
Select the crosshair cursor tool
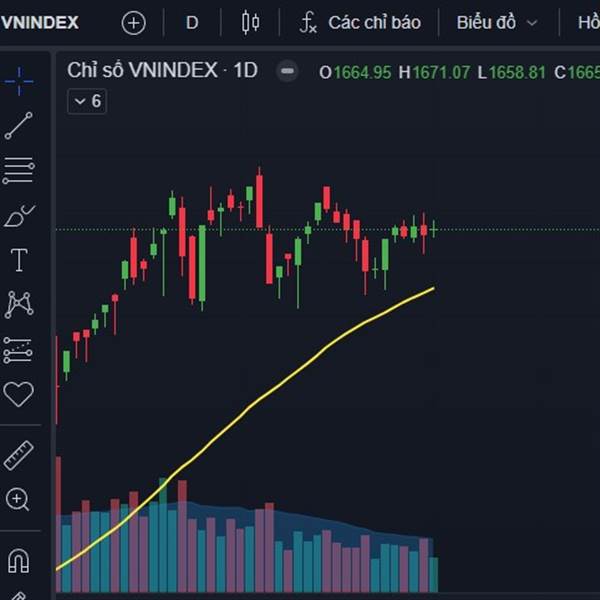tap(19, 80)
